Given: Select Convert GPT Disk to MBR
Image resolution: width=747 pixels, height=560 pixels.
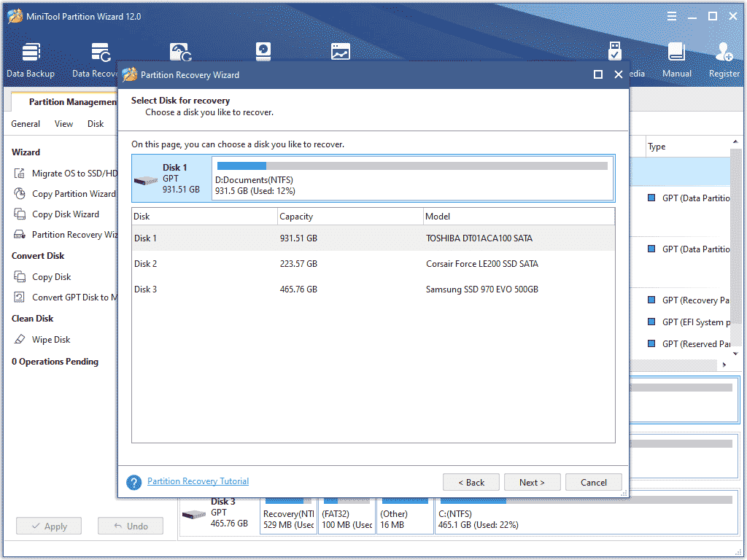Looking at the screenshot, I should [73, 297].
